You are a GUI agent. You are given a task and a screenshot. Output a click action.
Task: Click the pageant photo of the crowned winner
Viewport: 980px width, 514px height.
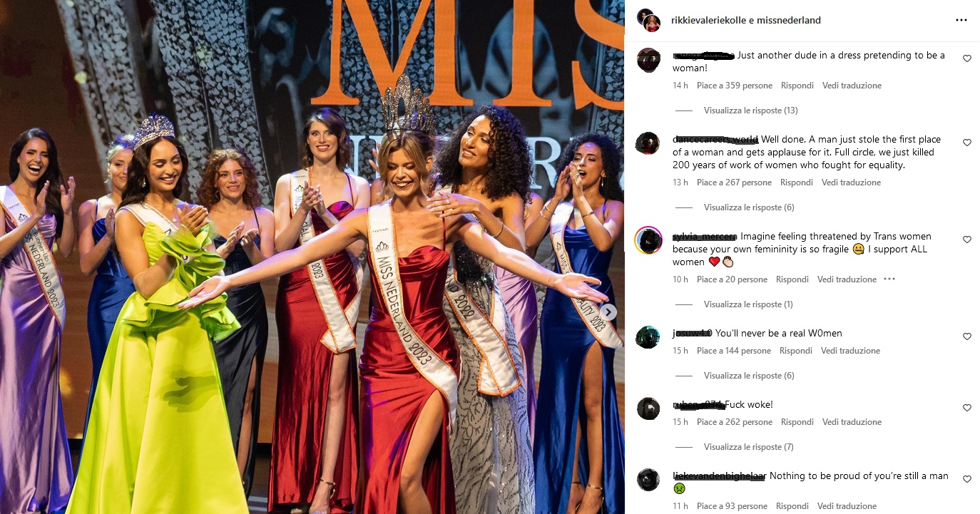(312, 257)
